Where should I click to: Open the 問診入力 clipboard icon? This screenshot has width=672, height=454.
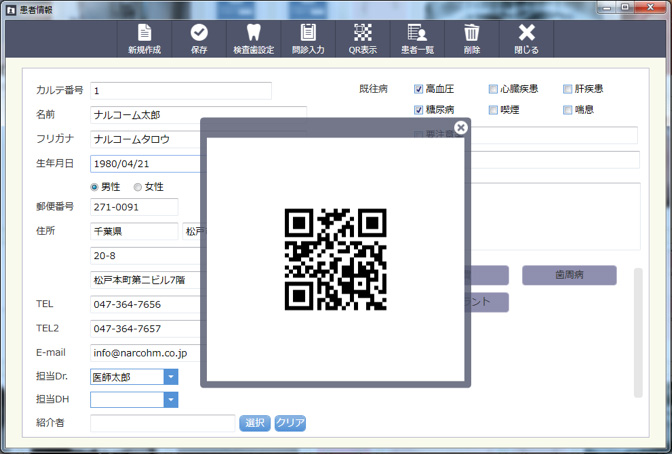pos(308,39)
